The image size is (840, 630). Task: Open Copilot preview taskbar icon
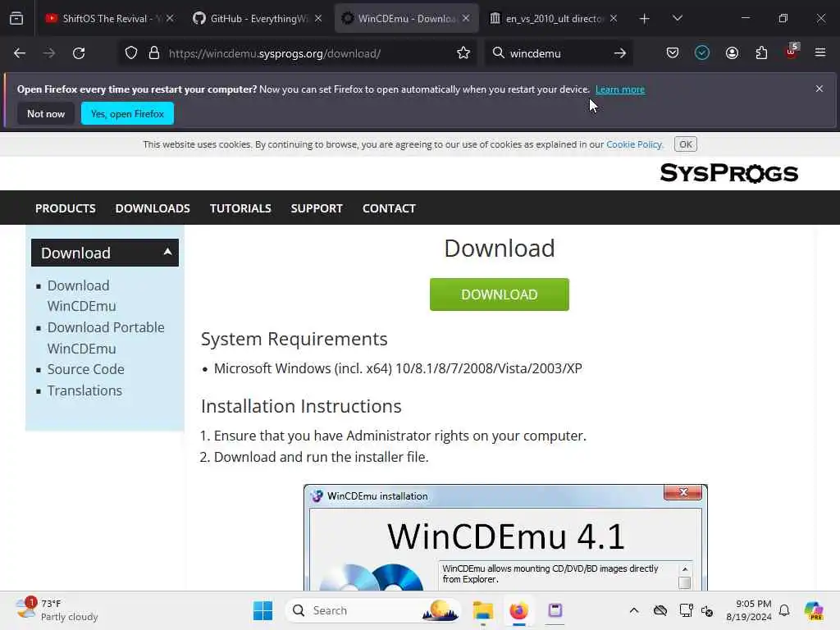[x=814, y=610]
